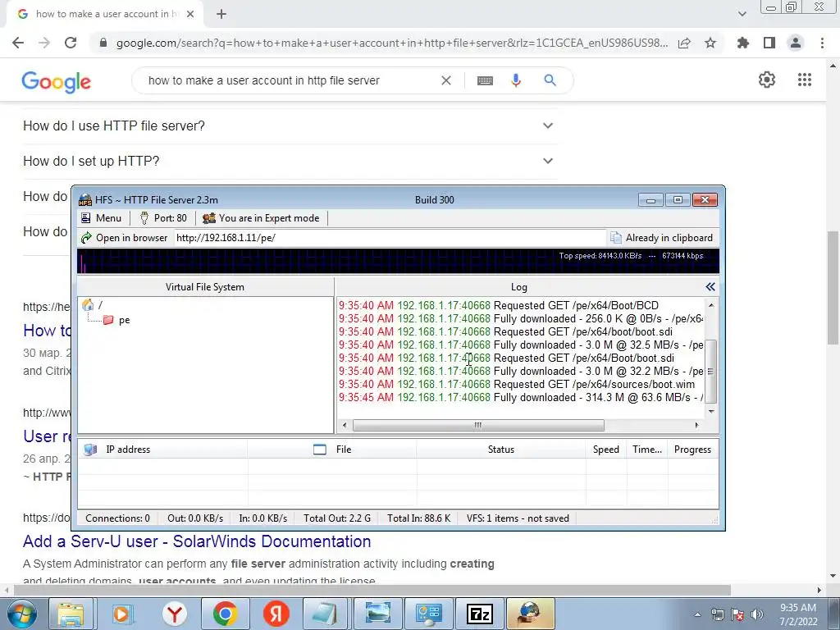Click 'VFS: 1 items - not saved' status

coord(518,518)
